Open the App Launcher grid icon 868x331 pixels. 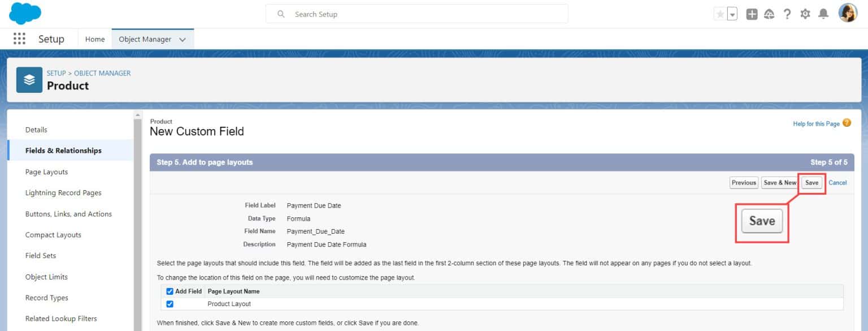pyautogui.click(x=19, y=38)
